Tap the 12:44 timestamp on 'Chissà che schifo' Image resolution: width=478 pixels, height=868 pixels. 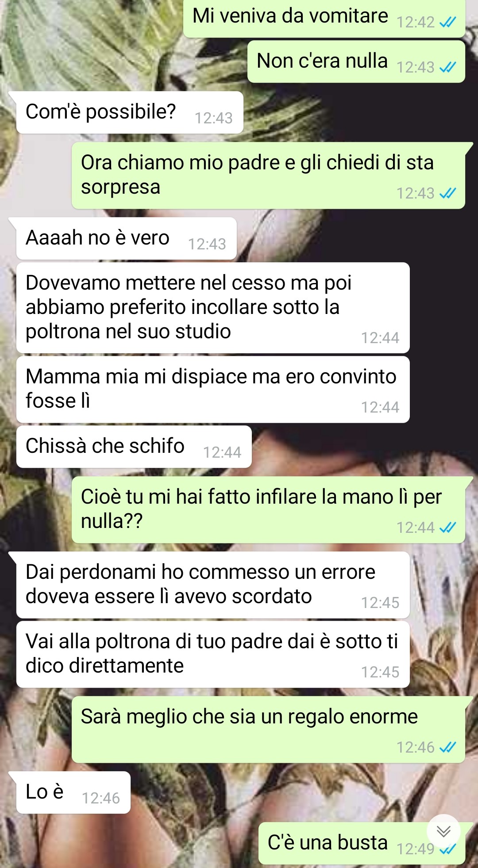tap(222, 452)
